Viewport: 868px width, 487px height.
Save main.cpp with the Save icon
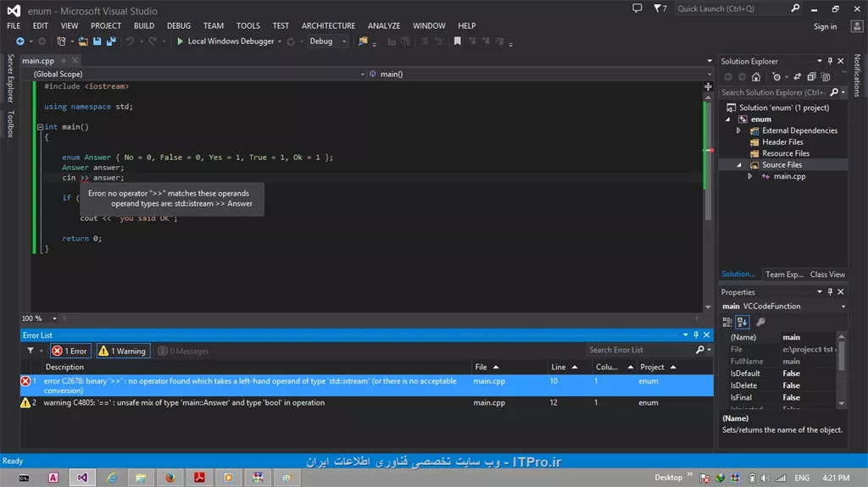coord(97,42)
